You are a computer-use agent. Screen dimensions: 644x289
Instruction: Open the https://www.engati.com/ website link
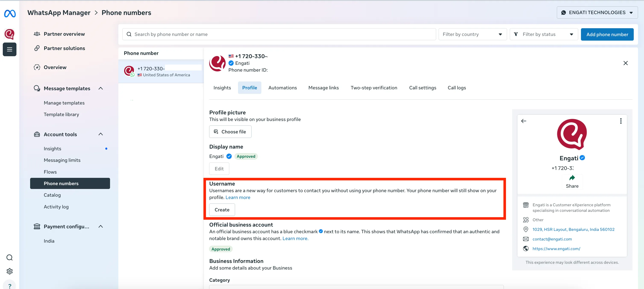pos(556,249)
